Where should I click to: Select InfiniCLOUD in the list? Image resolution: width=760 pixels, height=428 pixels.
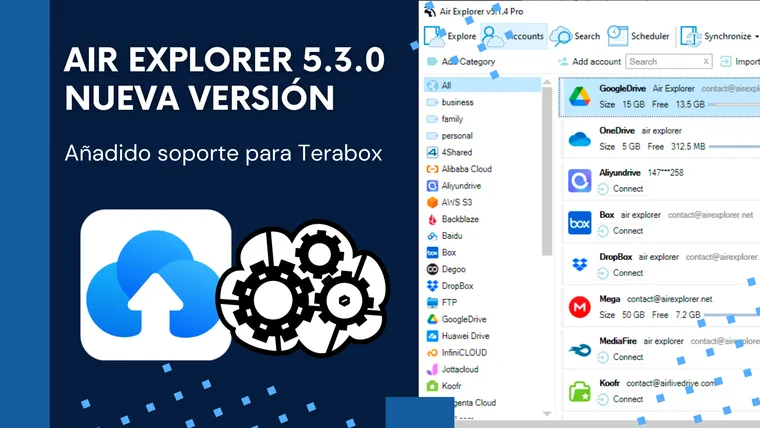(457, 353)
